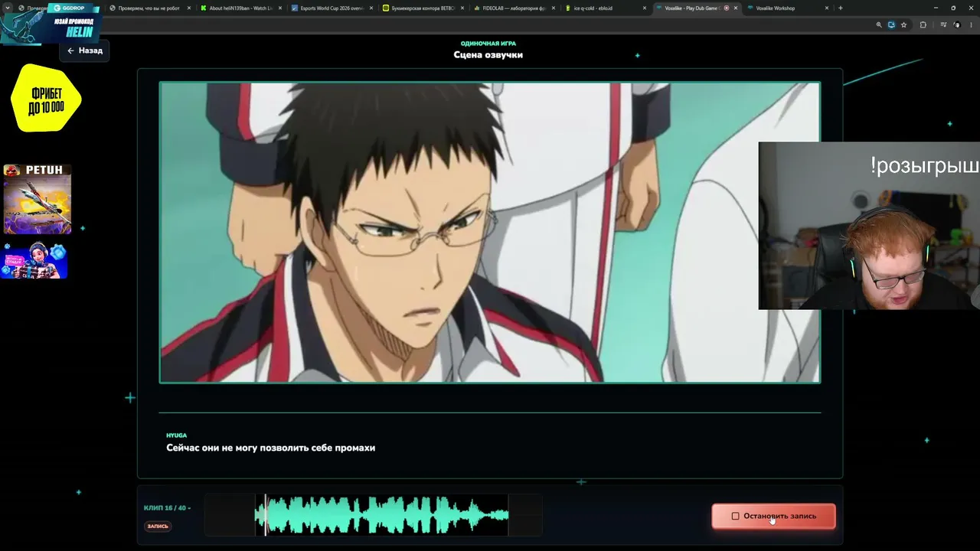Viewport: 980px width, 551px height.
Task: Click the screen-share icon in the address bar
Action: (x=891, y=25)
